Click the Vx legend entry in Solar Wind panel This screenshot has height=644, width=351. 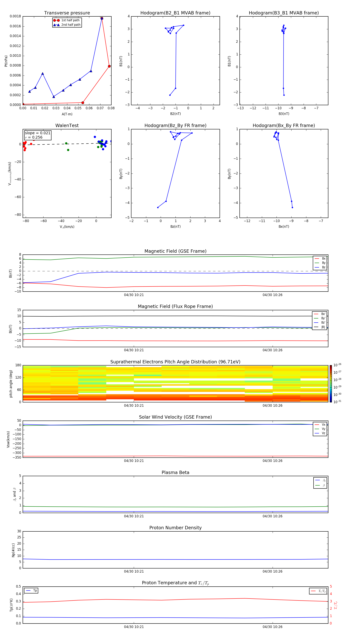[x=320, y=424]
